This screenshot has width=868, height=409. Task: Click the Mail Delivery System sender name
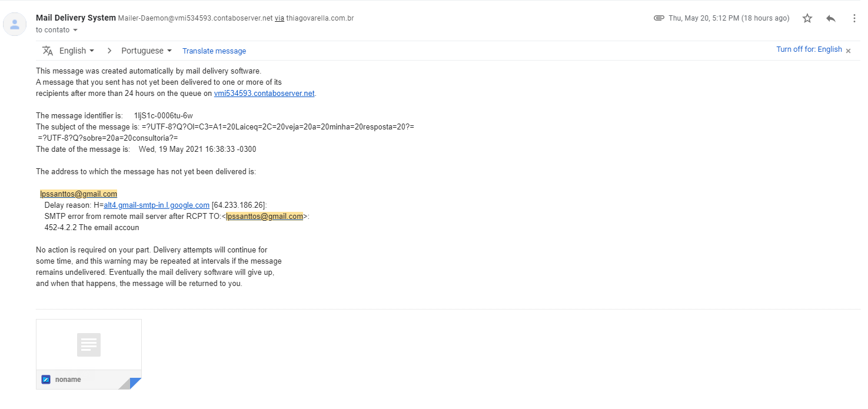(x=76, y=18)
